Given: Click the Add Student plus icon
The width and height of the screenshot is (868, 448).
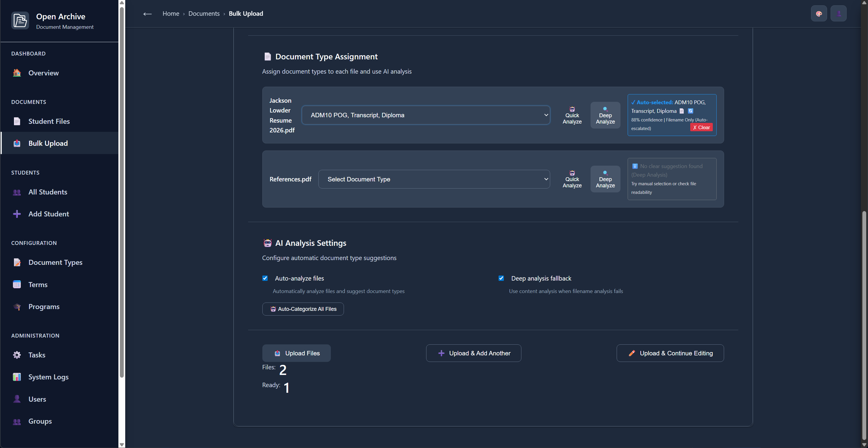Looking at the screenshot, I should 17,214.
